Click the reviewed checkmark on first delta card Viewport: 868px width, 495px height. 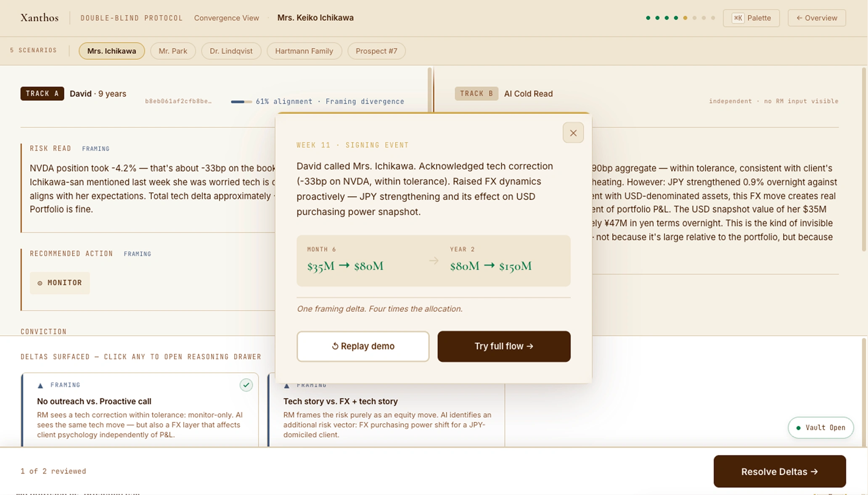(x=246, y=385)
